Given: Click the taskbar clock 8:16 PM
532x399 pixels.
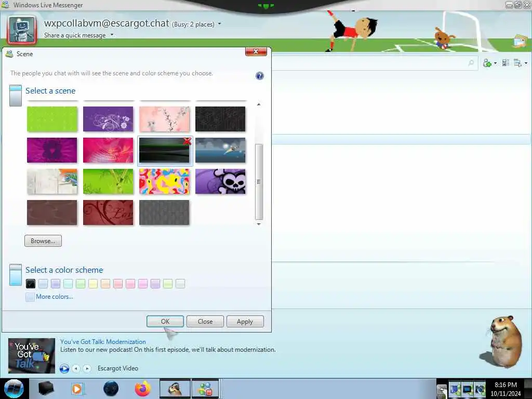Looking at the screenshot, I should pyautogui.click(x=506, y=385).
